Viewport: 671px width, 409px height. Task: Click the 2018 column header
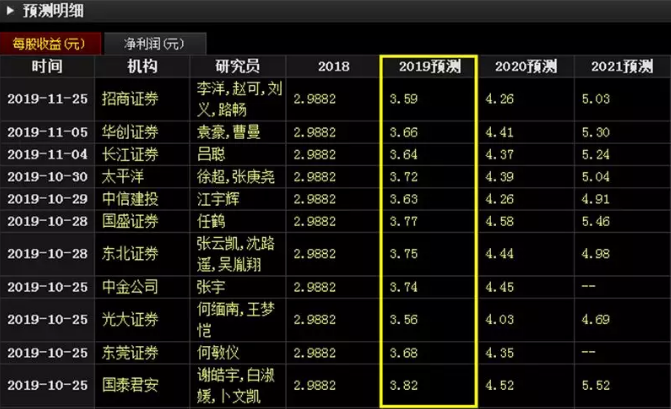pyautogui.click(x=333, y=67)
